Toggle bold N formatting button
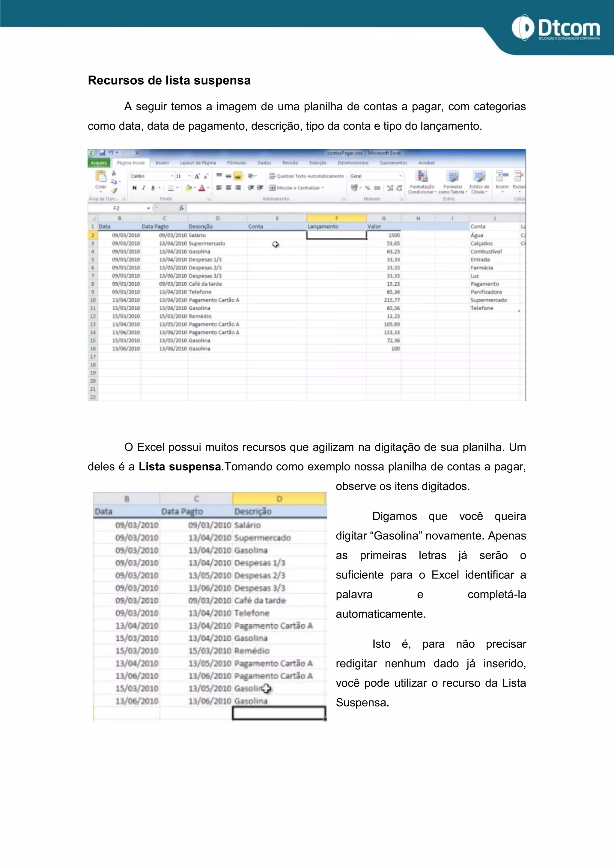Image resolution: width=614 pixels, height=868 pixels. point(134,188)
